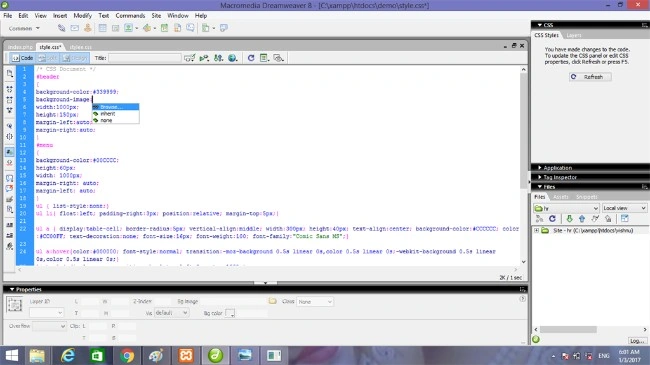Expand the Application panel
650x365 pixels.
point(557,168)
